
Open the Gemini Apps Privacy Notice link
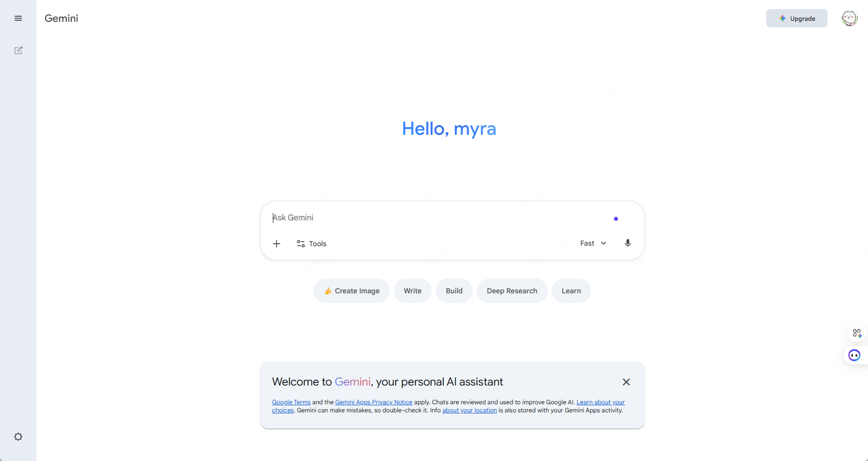[x=374, y=402]
